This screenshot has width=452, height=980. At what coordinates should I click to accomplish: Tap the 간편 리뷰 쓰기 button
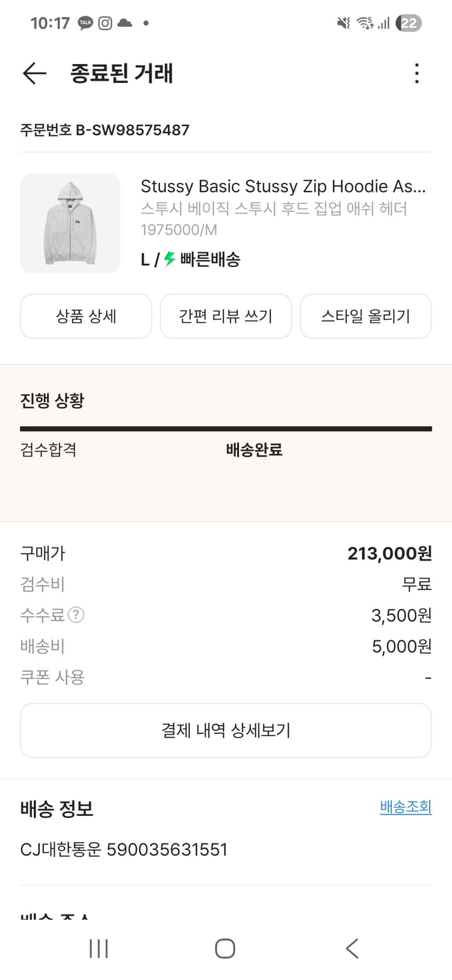(226, 316)
